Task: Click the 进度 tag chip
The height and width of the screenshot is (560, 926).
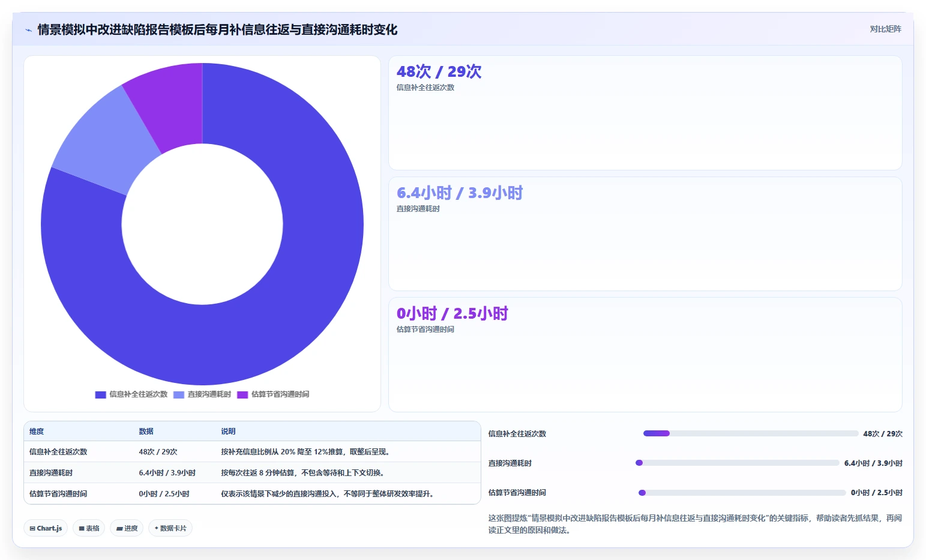Action: click(x=127, y=528)
